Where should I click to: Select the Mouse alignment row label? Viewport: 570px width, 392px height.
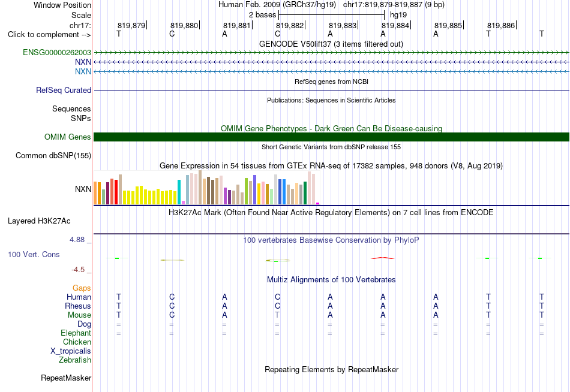[79, 315]
